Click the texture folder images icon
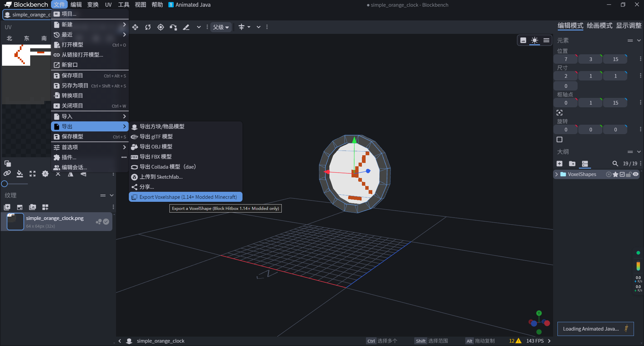The width and height of the screenshot is (644, 346). pos(33,207)
